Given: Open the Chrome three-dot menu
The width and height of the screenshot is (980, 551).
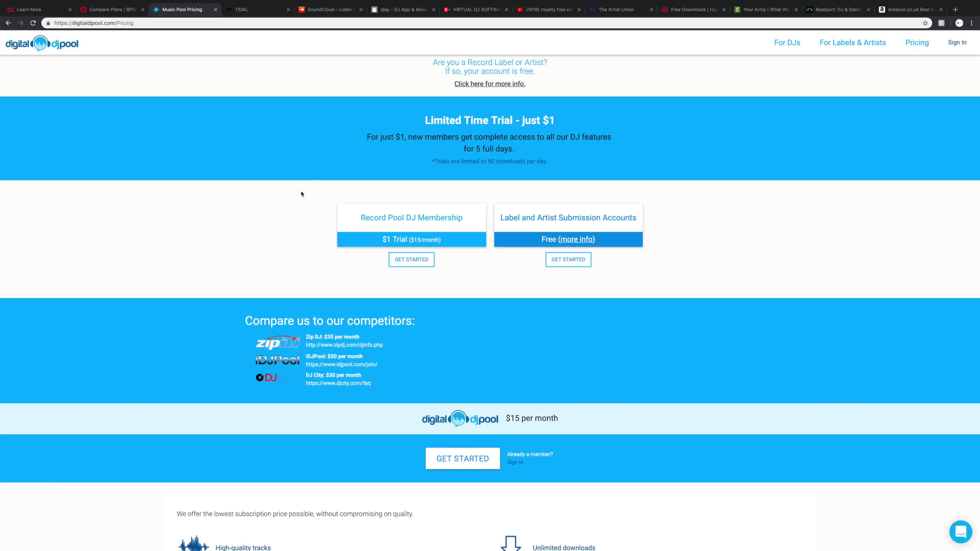Looking at the screenshot, I should pyautogui.click(x=972, y=23).
